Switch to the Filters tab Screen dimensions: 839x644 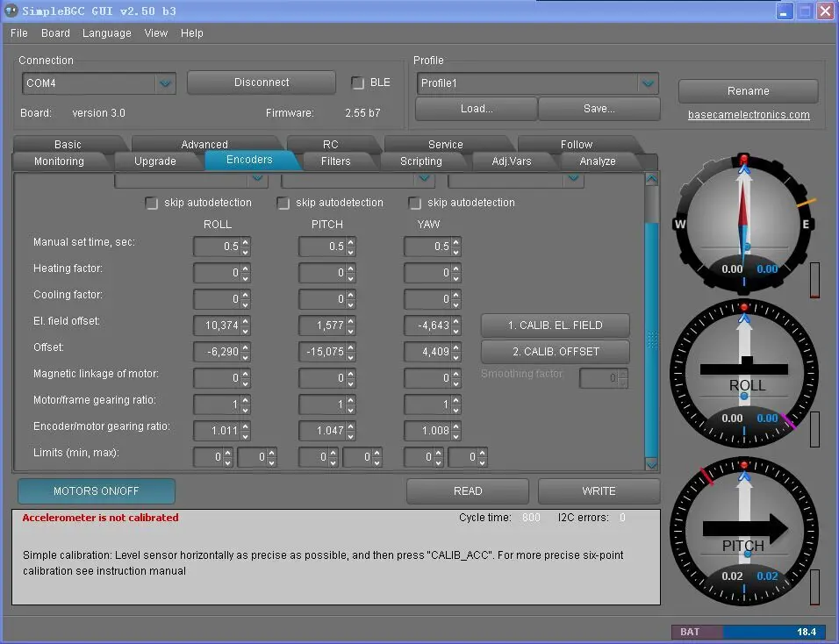[x=335, y=161]
